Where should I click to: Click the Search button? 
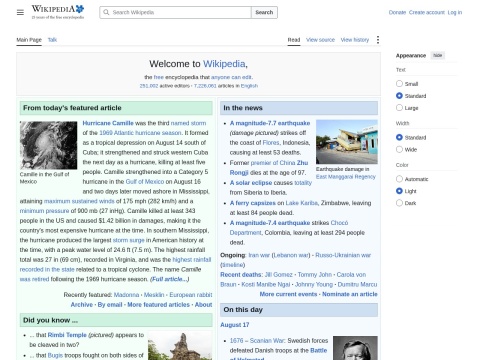[264, 12]
